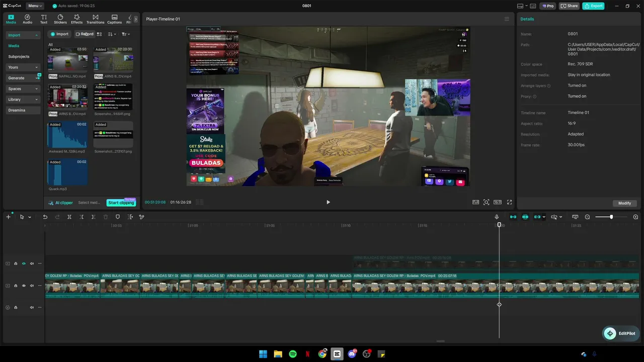
Task: Expand the Yours section in the sidebar
Action: (x=36, y=67)
